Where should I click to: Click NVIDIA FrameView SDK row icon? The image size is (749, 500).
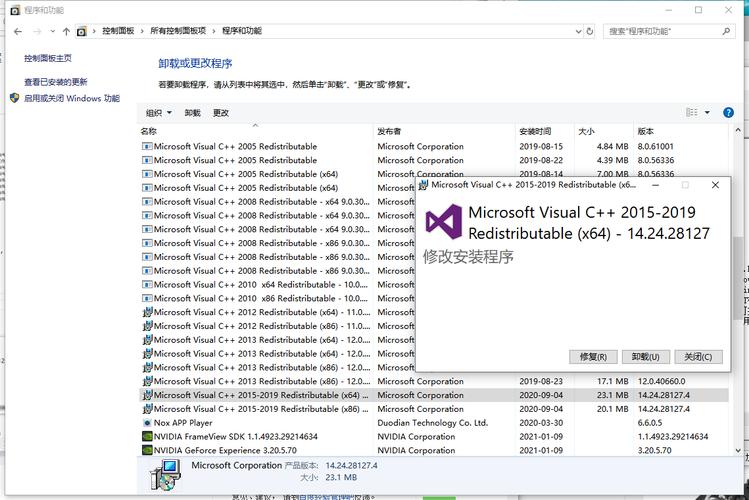pyautogui.click(x=147, y=436)
